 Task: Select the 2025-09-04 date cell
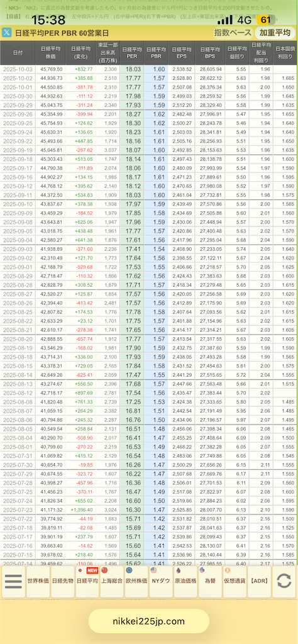(18, 240)
